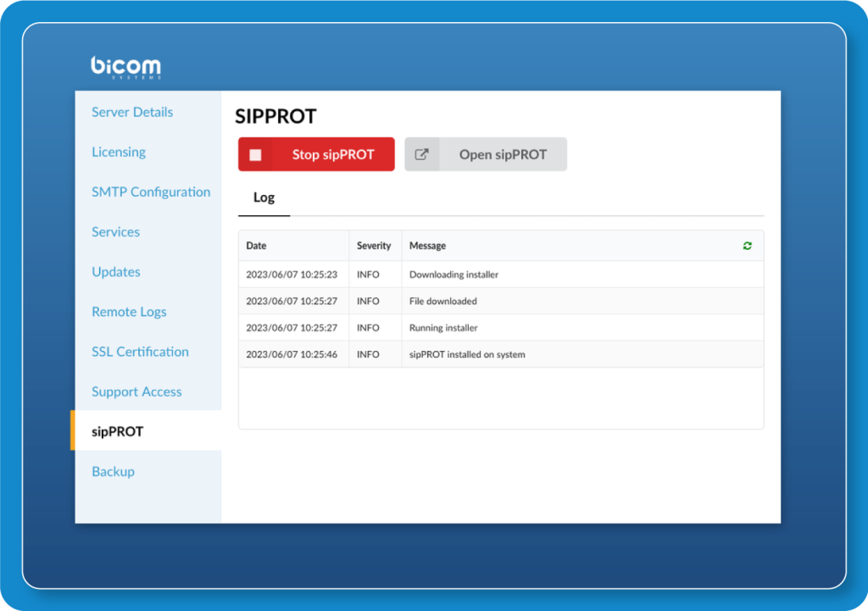Open SMTP Configuration page
868x611 pixels.
click(151, 192)
